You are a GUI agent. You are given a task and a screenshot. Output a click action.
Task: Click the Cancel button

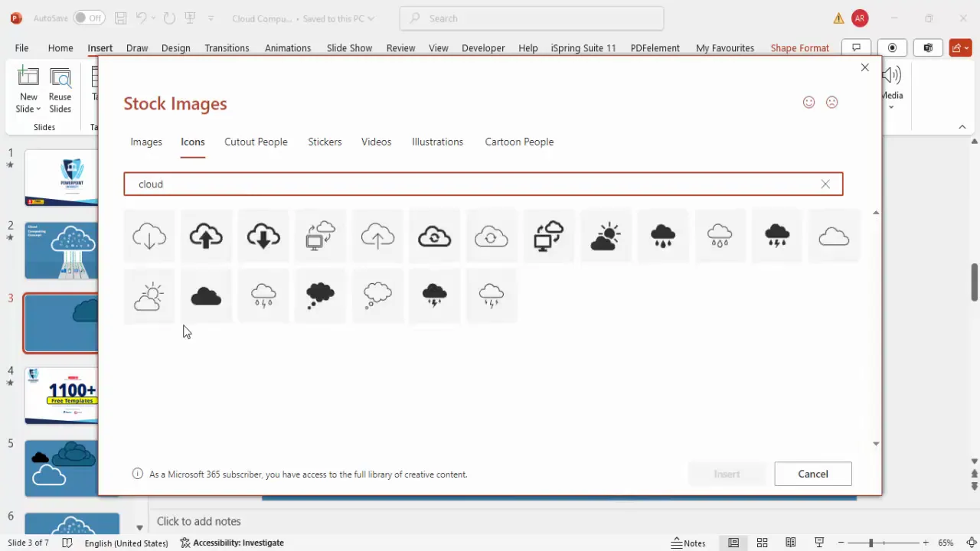pyautogui.click(x=813, y=474)
